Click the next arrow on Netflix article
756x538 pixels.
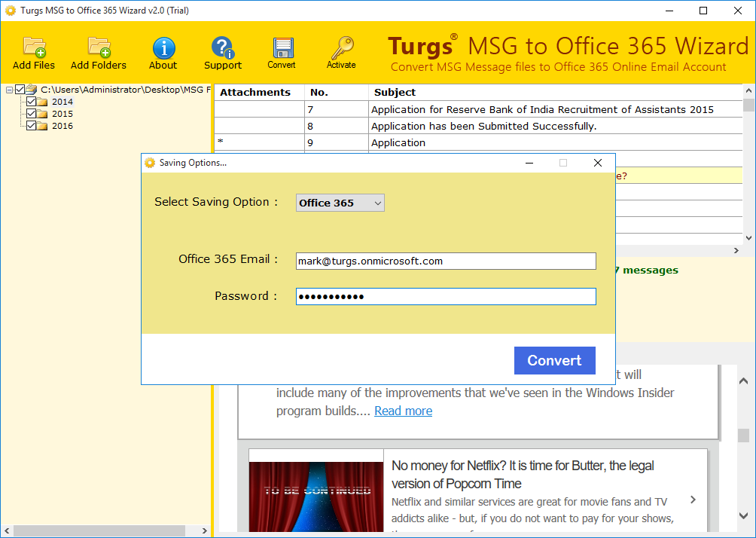tap(693, 500)
